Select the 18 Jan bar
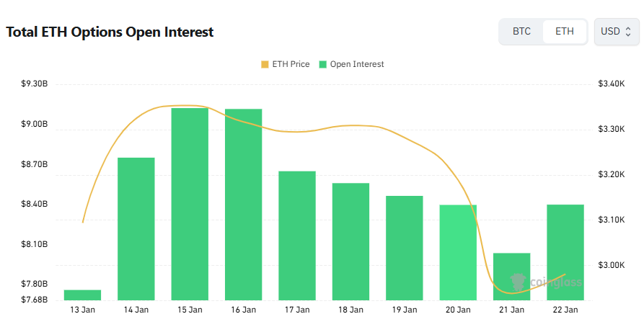 pyautogui.click(x=350, y=241)
